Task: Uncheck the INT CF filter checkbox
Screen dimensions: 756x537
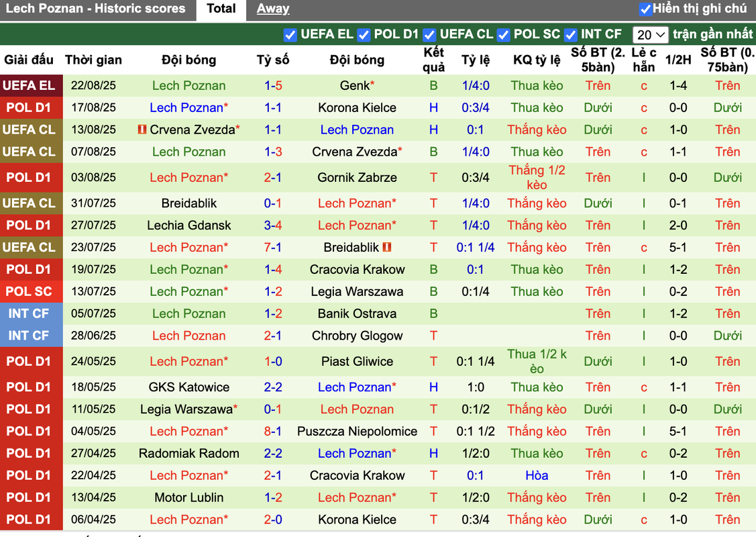Action: (570, 35)
